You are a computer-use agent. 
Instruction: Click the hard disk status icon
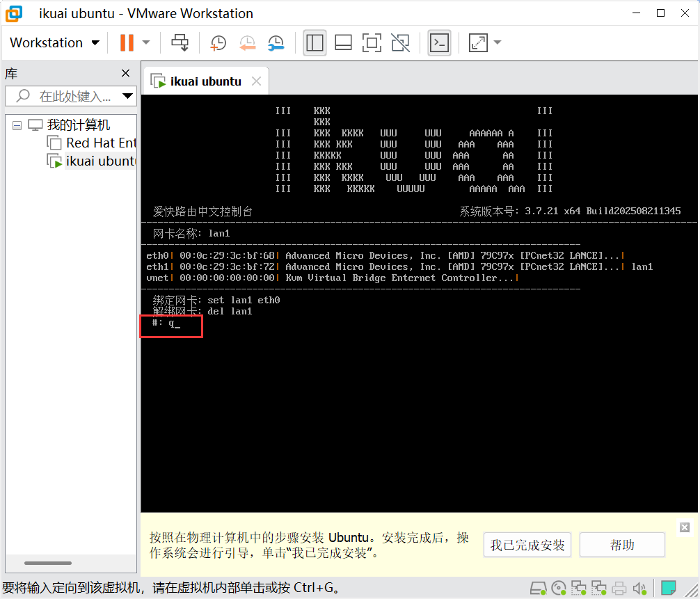539,589
